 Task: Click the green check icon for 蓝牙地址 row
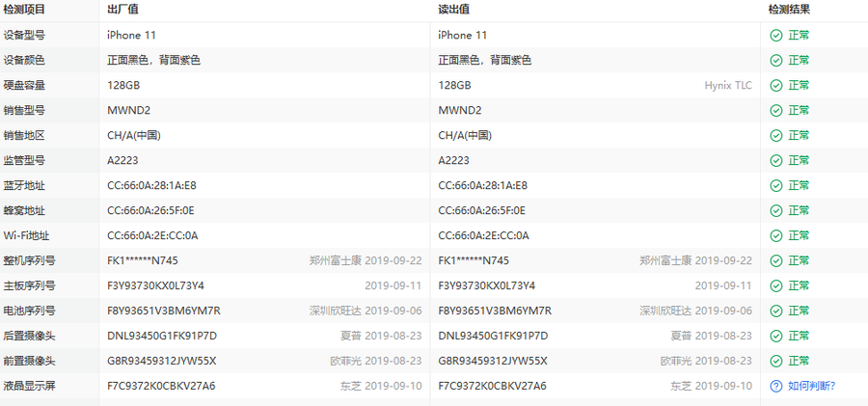[776, 185]
